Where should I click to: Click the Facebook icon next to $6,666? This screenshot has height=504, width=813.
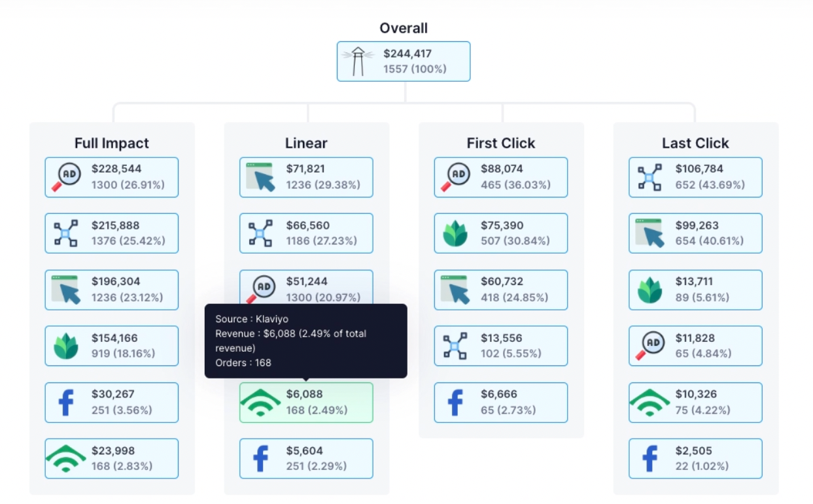point(455,403)
